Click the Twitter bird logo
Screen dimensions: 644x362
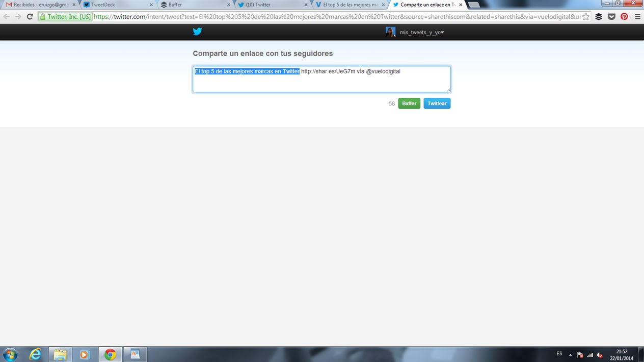click(x=197, y=32)
